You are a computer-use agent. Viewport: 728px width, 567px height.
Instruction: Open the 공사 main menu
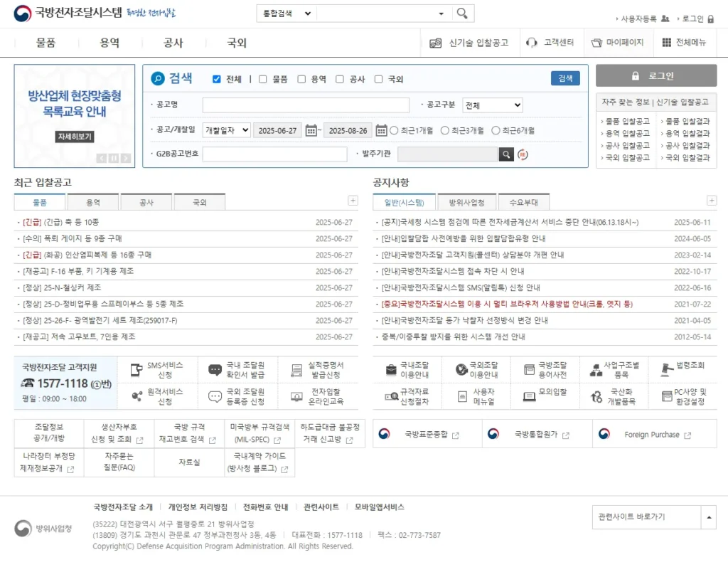173,43
